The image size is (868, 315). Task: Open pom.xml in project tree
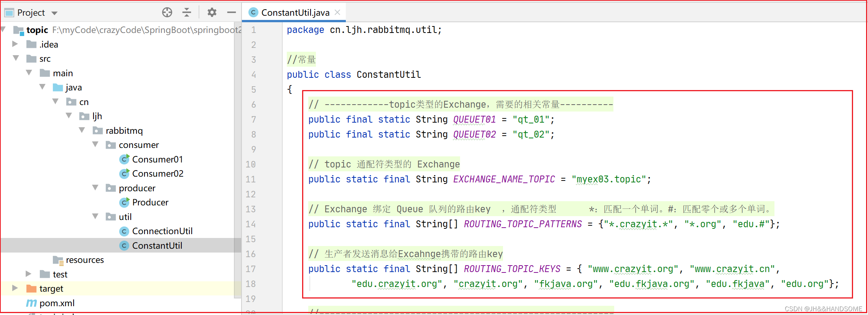coord(57,303)
